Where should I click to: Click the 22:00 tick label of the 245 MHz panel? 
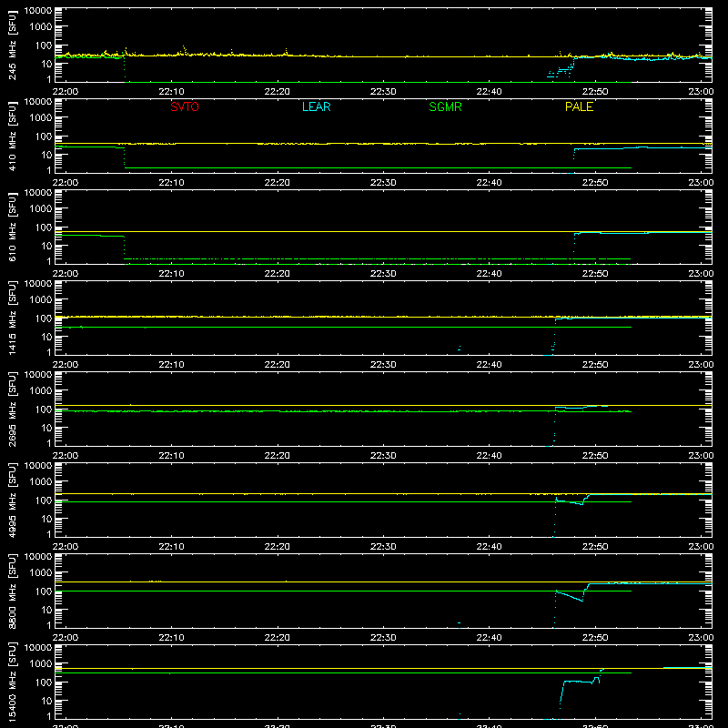click(x=65, y=92)
